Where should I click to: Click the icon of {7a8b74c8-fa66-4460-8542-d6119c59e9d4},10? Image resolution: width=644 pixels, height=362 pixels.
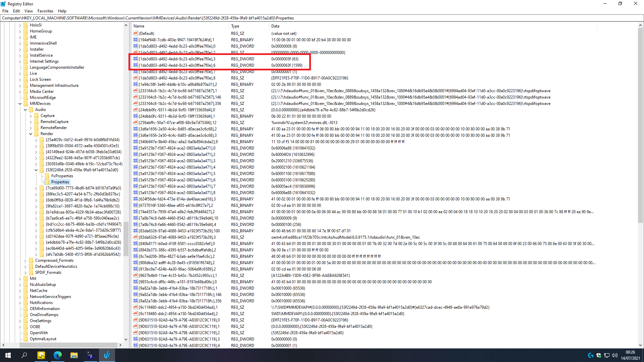point(136,218)
